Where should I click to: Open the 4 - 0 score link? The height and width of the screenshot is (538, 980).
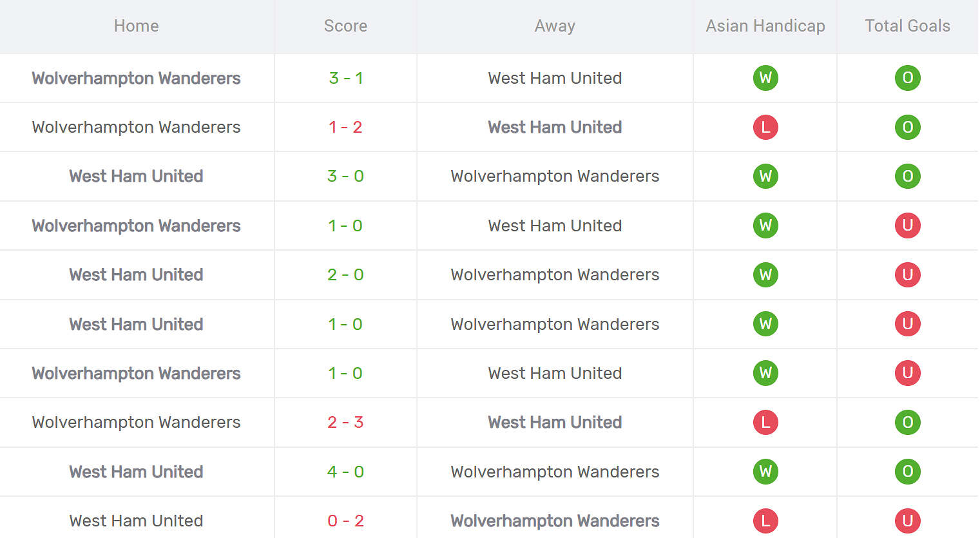[x=345, y=472]
